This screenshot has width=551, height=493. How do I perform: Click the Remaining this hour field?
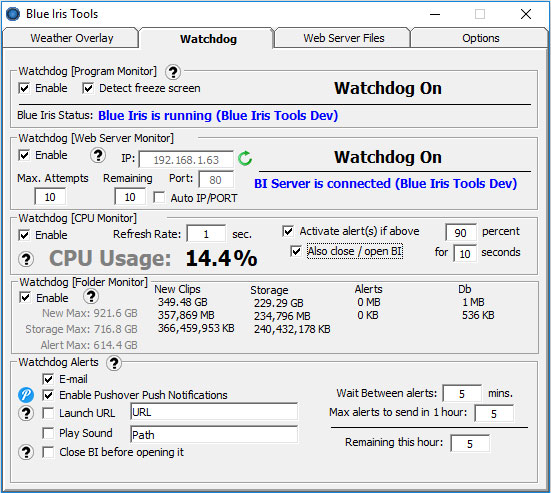(x=470, y=443)
